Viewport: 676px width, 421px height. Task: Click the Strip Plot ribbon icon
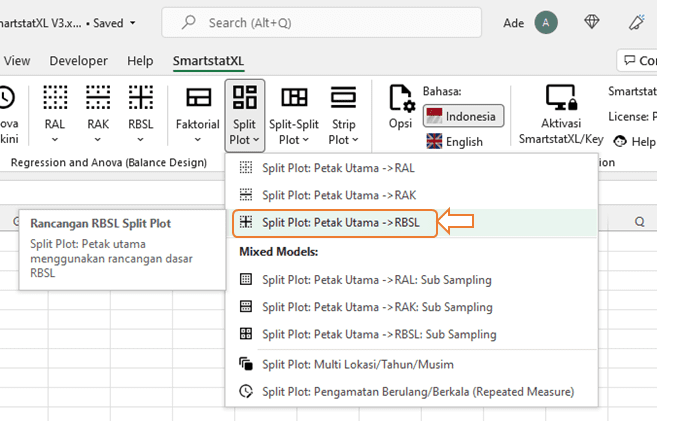pyautogui.click(x=343, y=97)
